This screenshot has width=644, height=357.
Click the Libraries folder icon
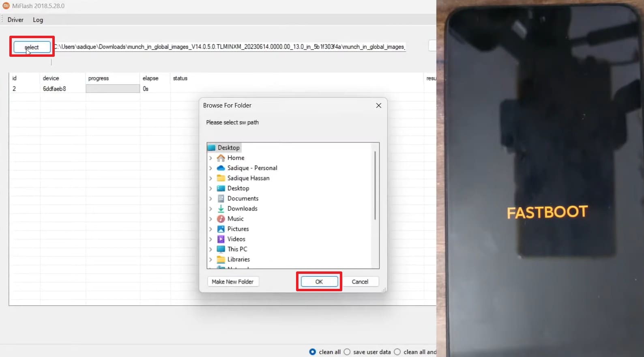pos(221,259)
